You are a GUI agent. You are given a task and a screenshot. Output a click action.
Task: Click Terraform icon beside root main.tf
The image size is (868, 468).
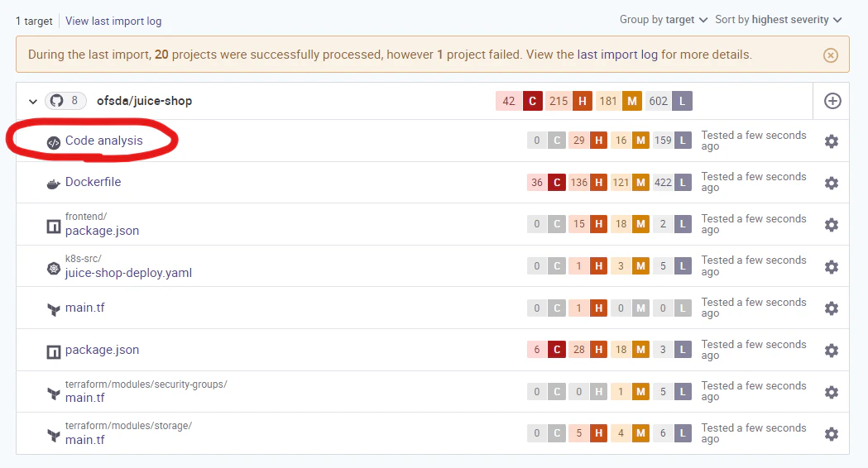(53, 310)
